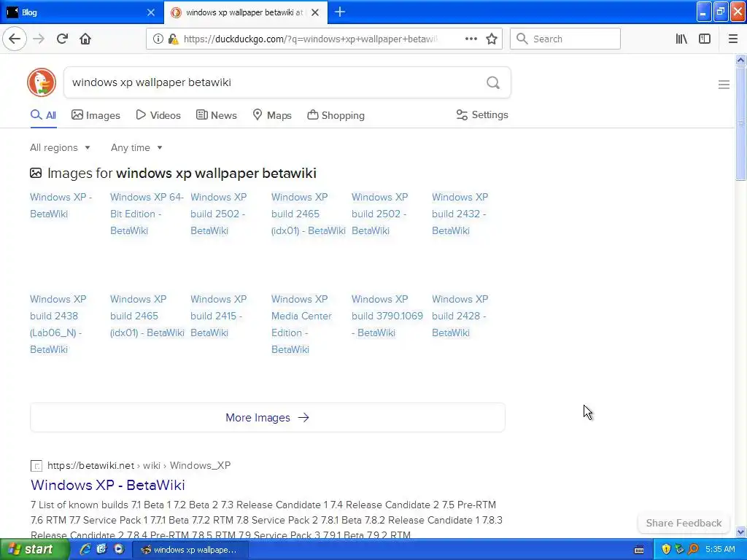
Task: Open Windows XP Media Center Edition image link
Action: (x=301, y=324)
